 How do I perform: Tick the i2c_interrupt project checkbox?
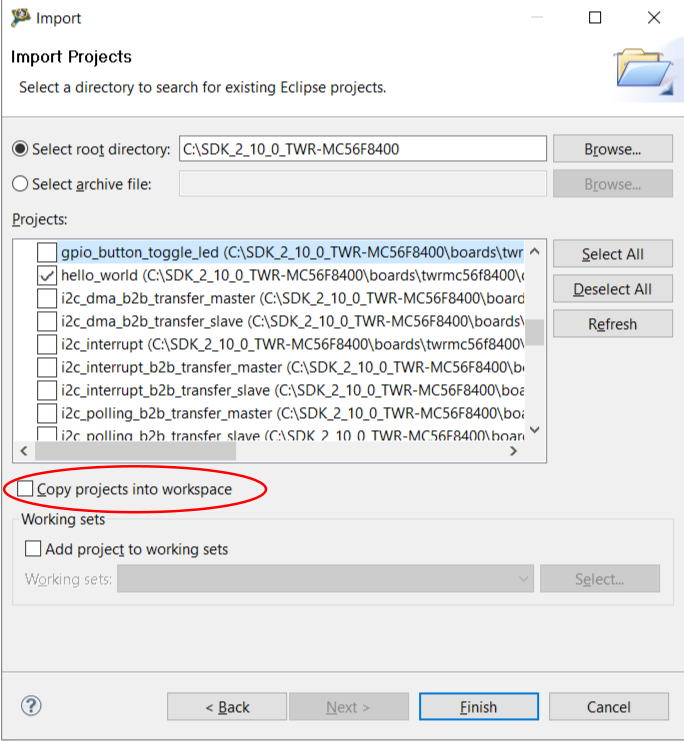point(47,344)
